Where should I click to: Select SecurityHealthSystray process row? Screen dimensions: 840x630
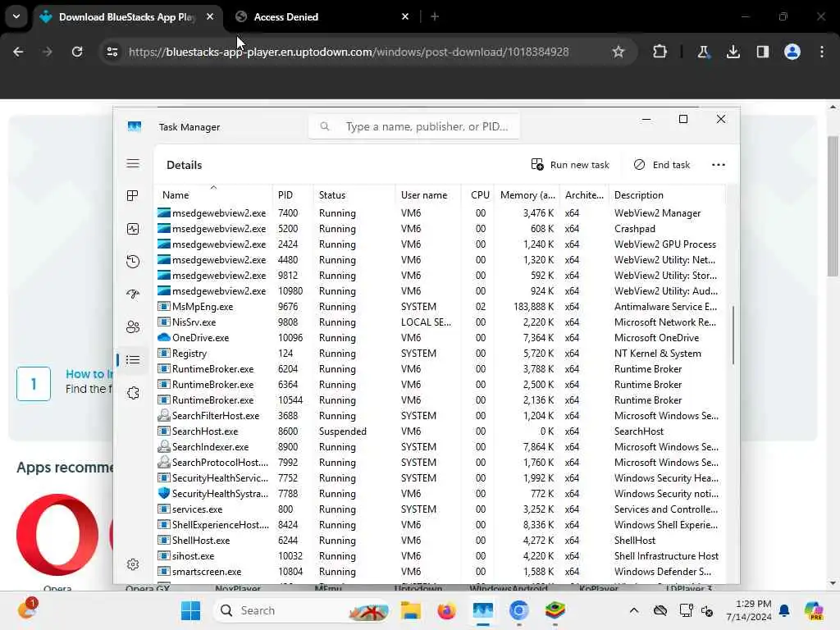click(x=441, y=493)
